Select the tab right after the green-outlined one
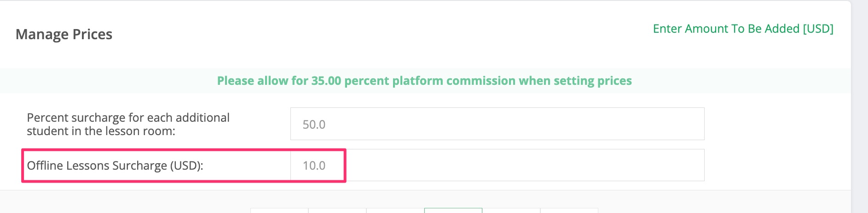 coord(511,211)
